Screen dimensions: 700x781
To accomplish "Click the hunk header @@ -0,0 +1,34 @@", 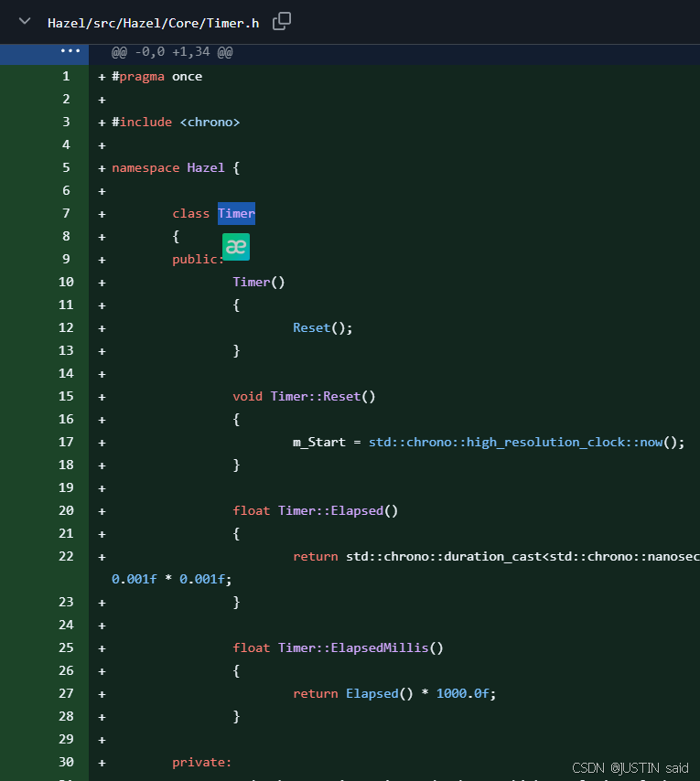I will [172, 53].
